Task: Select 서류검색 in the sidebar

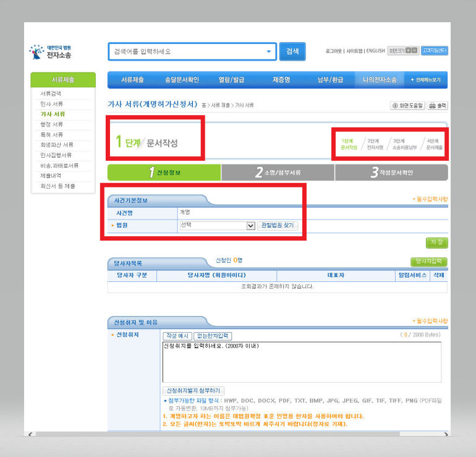Action: point(51,93)
